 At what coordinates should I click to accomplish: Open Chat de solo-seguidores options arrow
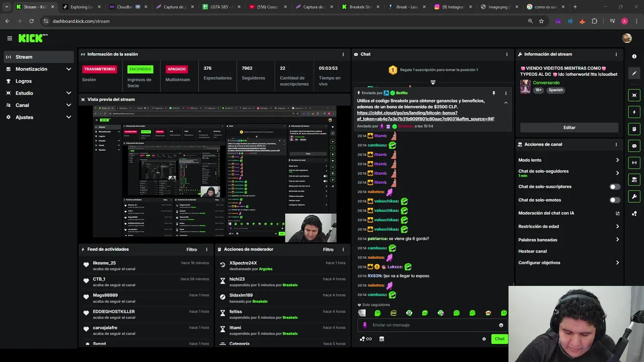(617, 173)
